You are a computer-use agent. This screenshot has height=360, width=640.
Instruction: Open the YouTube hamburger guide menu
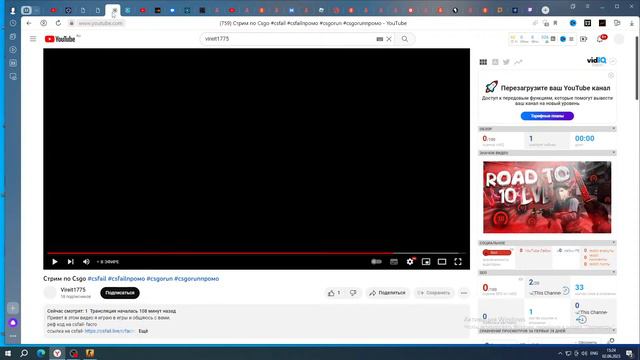click(33, 39)
